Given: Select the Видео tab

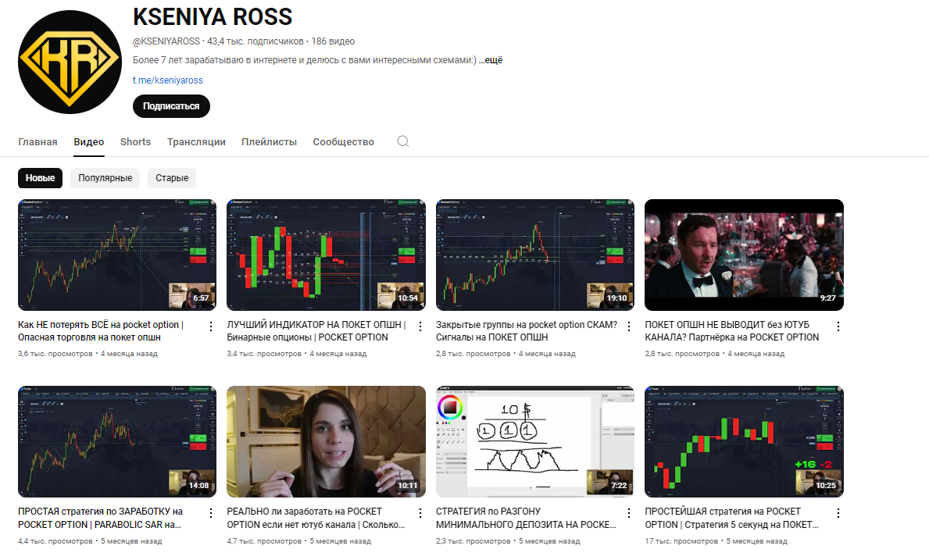Looking at the screenshot, I should [89, 142].
